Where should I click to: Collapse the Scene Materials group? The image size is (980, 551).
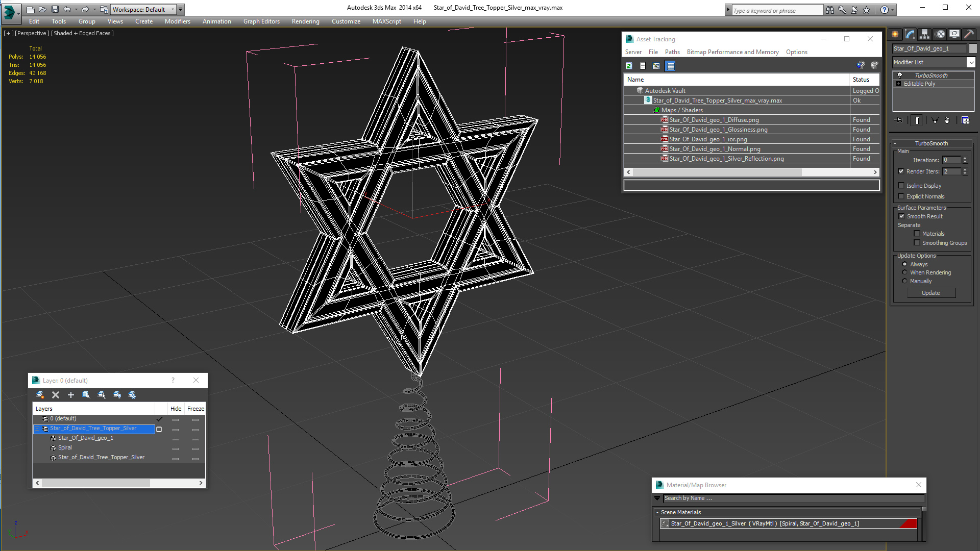pos(657,512)
